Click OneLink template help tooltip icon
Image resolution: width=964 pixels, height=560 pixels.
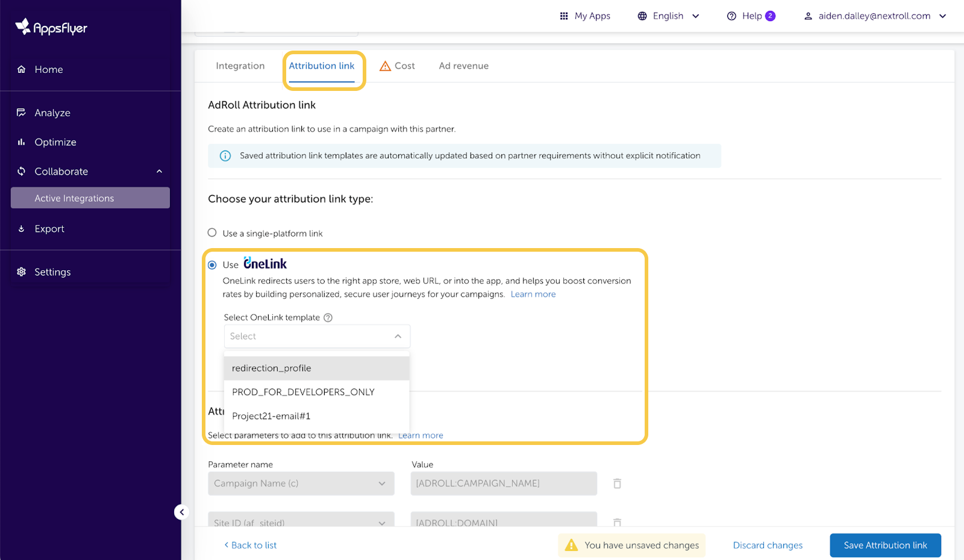[x=328, y=318]
